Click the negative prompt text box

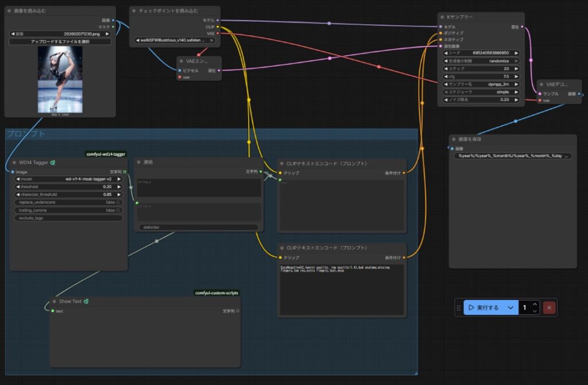click(342, 290)
